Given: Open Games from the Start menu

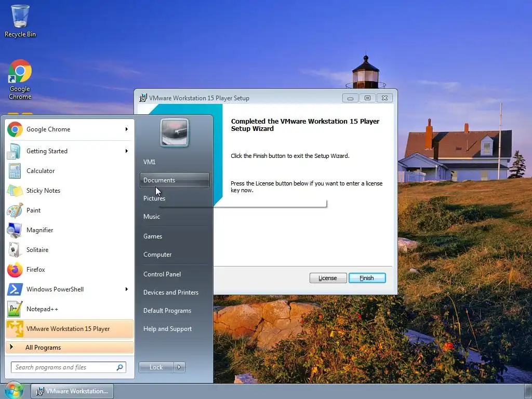Looking at the screenshot, I should pos(175,236).
